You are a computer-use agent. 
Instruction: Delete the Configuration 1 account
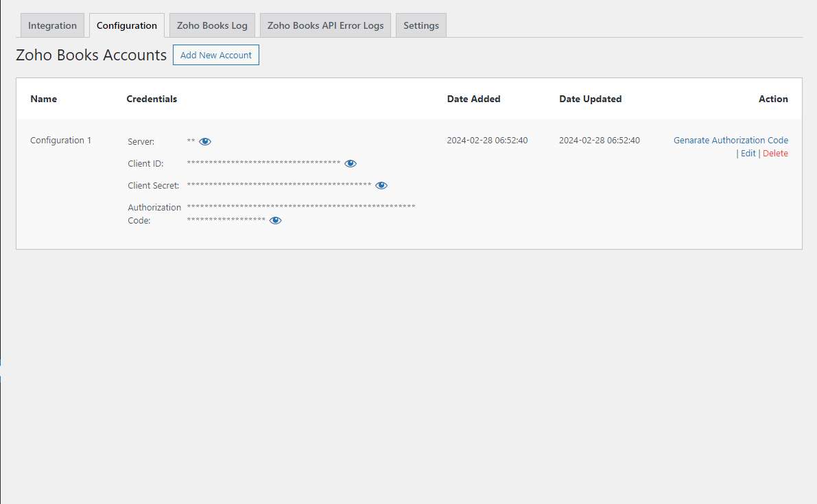[x=775, y=153]
